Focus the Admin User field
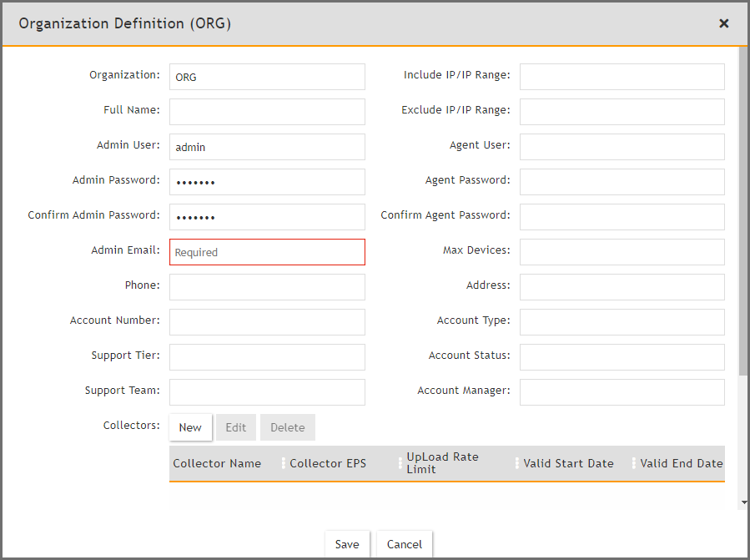750x560 pixels. 267,147
